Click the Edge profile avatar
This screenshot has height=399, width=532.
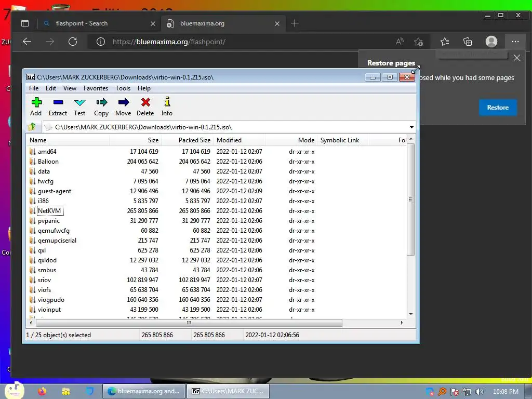point(491,42)
